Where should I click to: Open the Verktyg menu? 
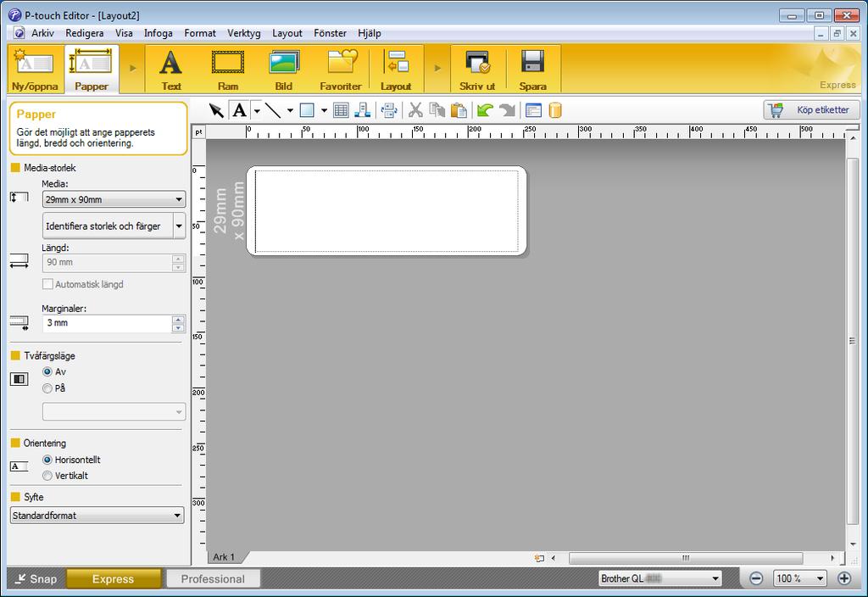point(243,33)
